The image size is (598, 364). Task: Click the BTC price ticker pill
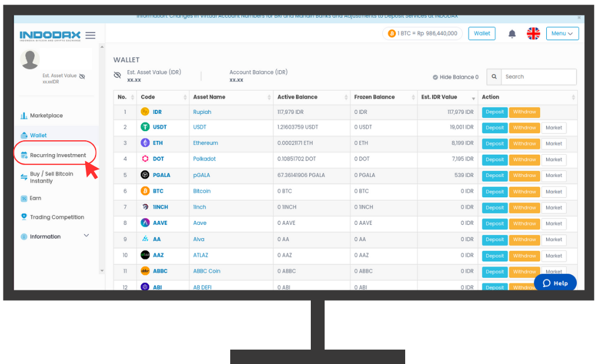422,33
